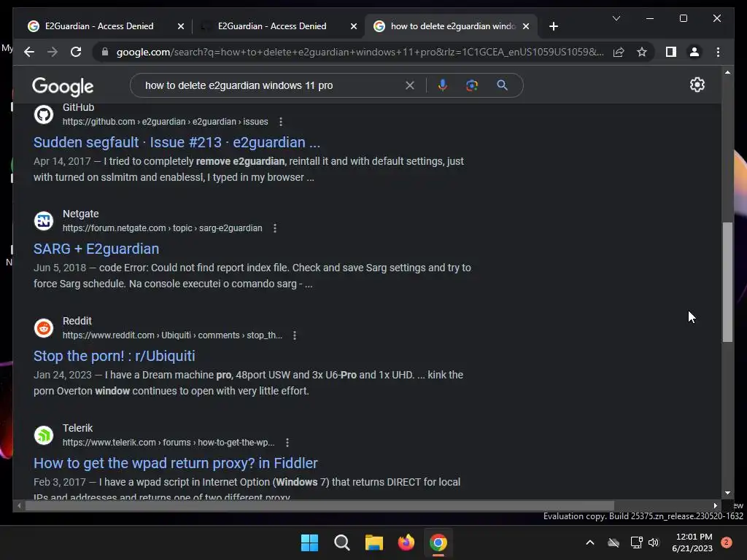747x560 pixels.
Task: Click the scroll-right arrow at bottom
Action: pos(715,506)
